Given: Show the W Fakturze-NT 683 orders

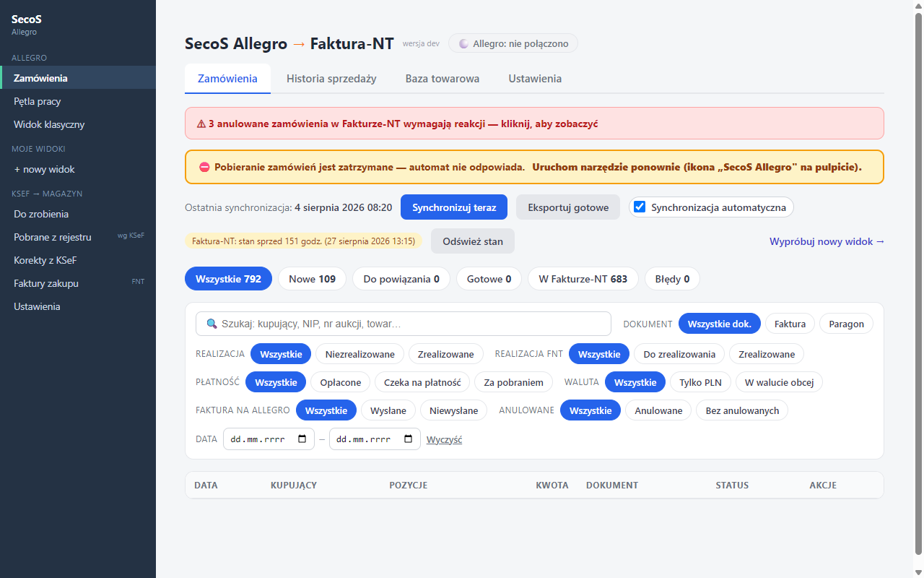Looking at the screenshot, I should pyautogui.click(x=583, y=279).
